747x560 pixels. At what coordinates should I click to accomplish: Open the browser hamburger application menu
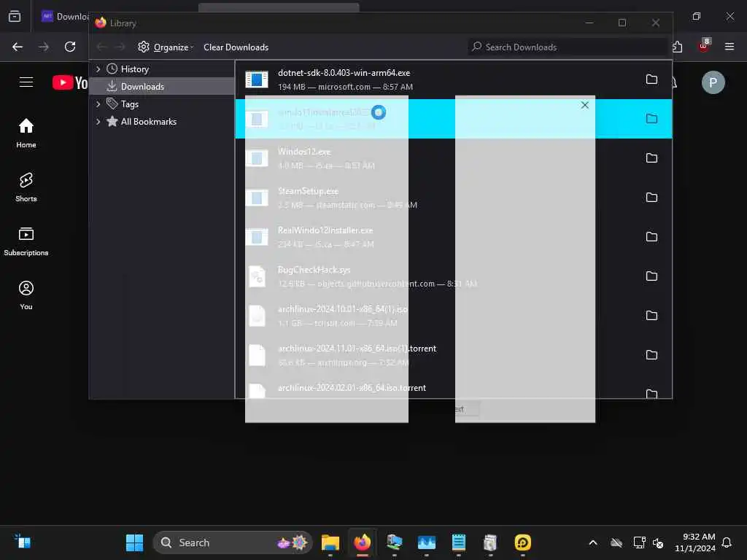[729, 47]
